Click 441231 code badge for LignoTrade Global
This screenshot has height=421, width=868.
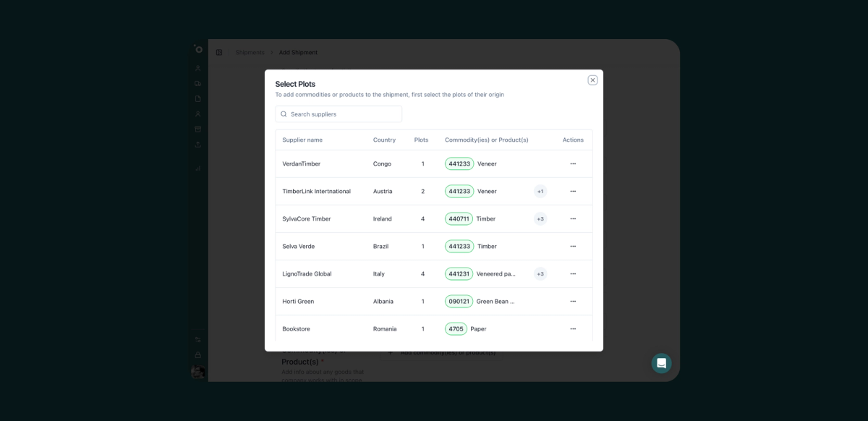pos(459,273)
